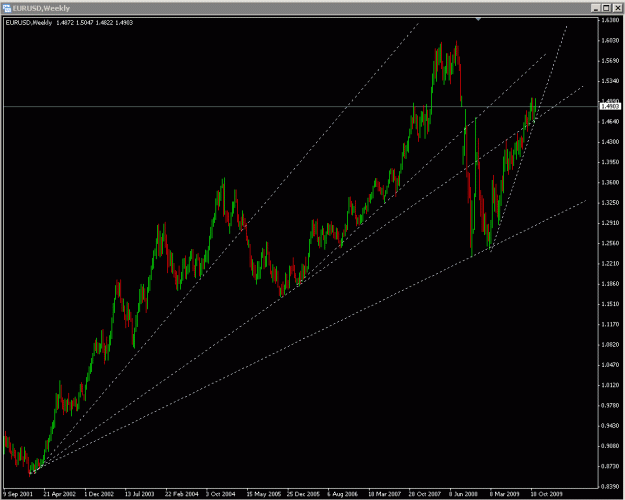Screen dimensions: 625x500
Task: Click the 8 Jun 2008 date label
Action: pos(464,494)
